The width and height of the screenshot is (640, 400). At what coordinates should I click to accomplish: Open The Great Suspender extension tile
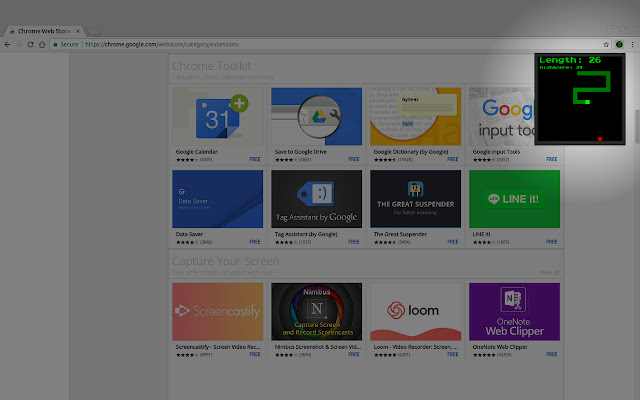(x=415, y=198)
